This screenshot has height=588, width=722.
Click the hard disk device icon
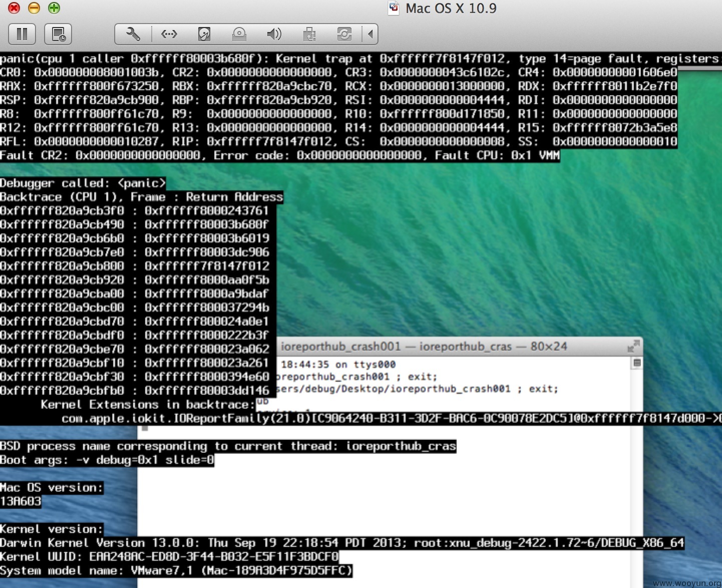tap(204, 34)
